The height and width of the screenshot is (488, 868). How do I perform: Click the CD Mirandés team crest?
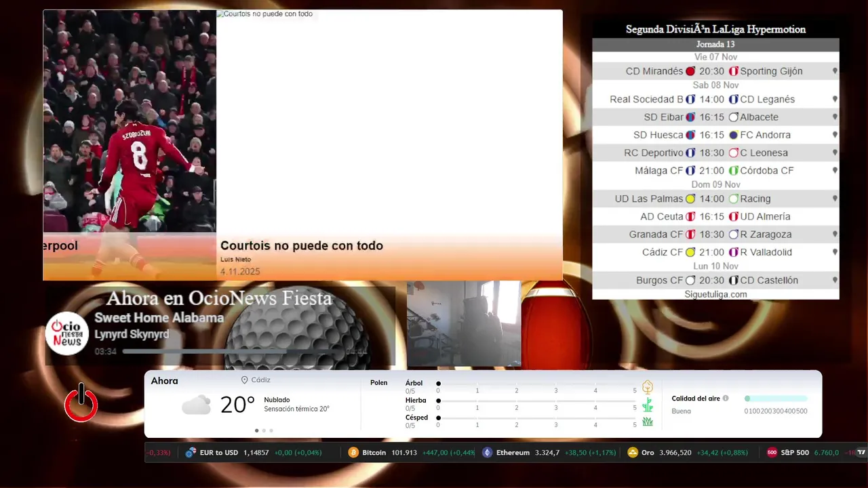[x=690, y=71]
